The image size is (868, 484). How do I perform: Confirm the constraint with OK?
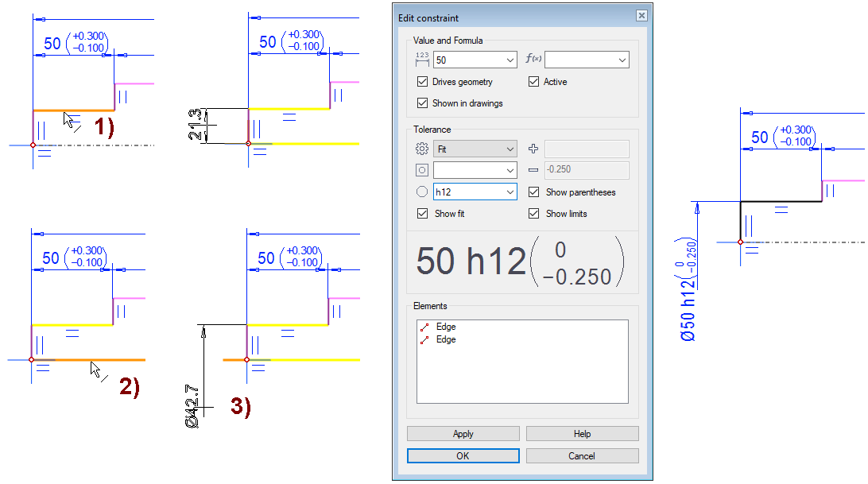click(463, 455)
